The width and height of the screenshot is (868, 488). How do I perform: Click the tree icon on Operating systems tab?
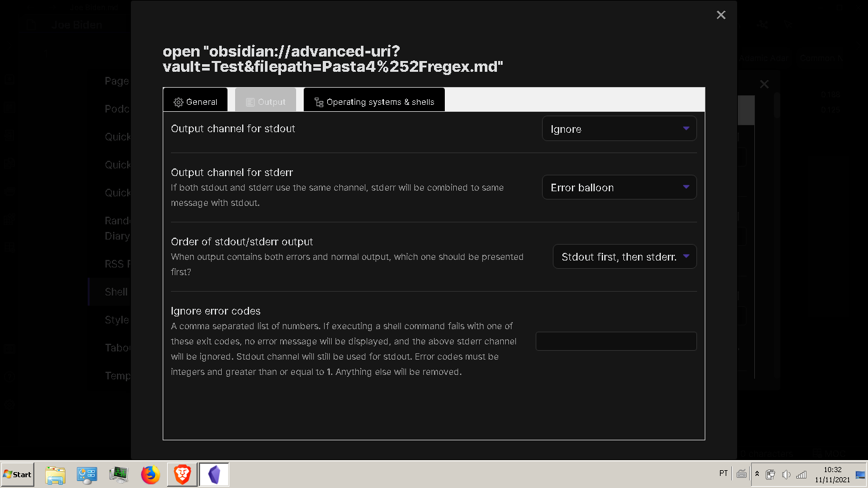pyautogui.click(x=319, y=102)
